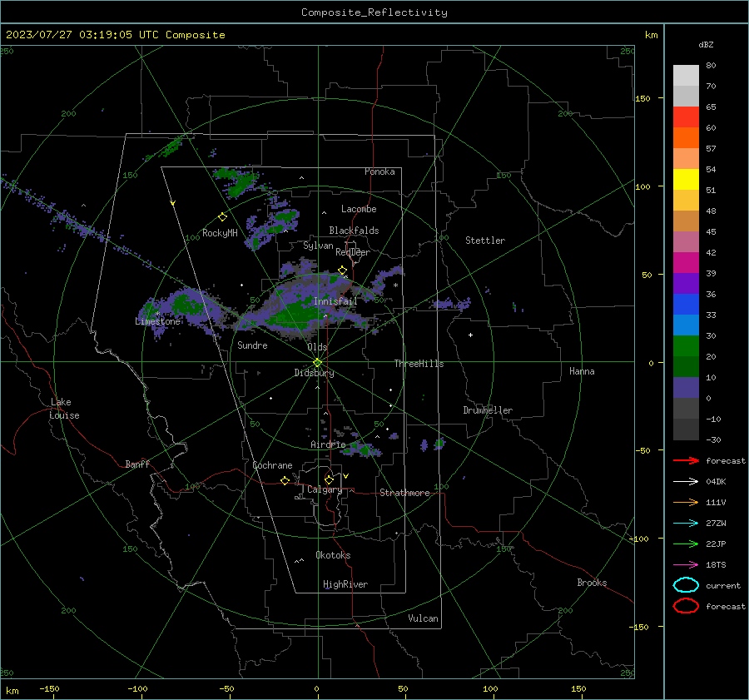Click the Composite_Reflectivity title text
Screen dimensions: 749x700
click(374, 12)
